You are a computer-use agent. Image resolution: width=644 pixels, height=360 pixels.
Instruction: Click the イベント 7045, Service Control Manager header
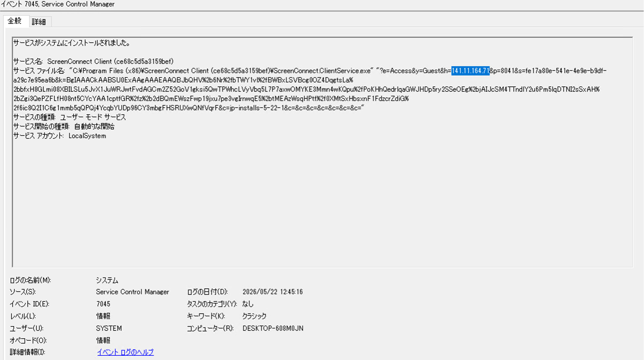(x=58, y=4)
